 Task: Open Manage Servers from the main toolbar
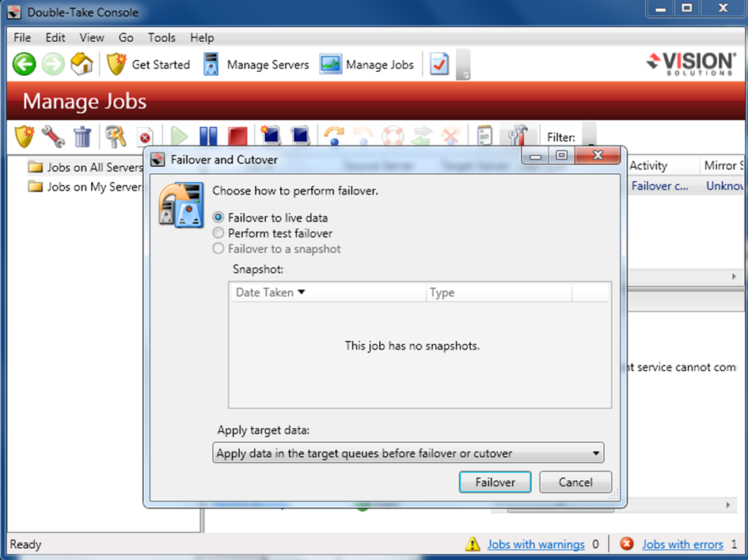click(x=256, y=64)
